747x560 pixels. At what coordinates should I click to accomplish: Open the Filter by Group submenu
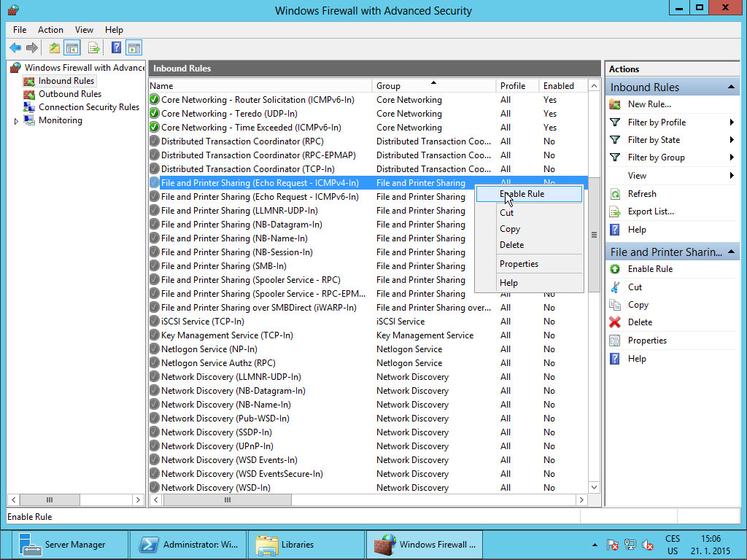[731, 157]
